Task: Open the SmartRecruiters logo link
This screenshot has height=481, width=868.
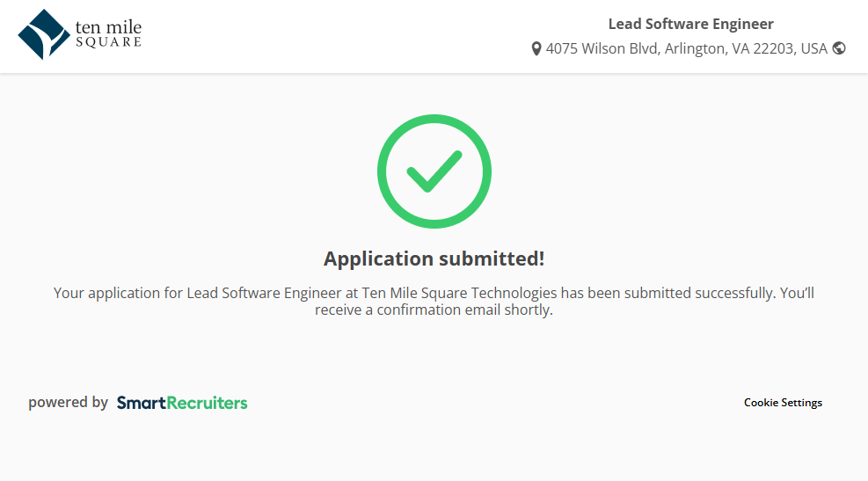Action: [182, 403]
